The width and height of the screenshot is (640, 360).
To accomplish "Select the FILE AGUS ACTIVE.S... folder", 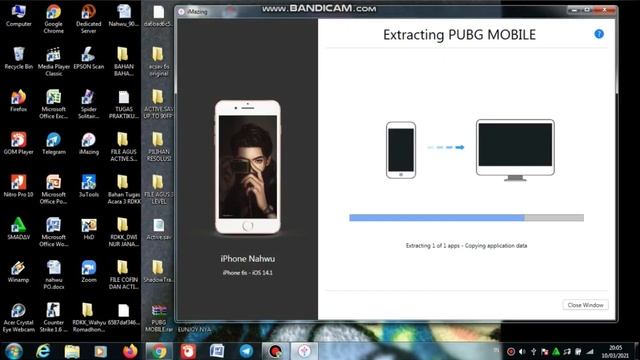I will coord(124,147).
